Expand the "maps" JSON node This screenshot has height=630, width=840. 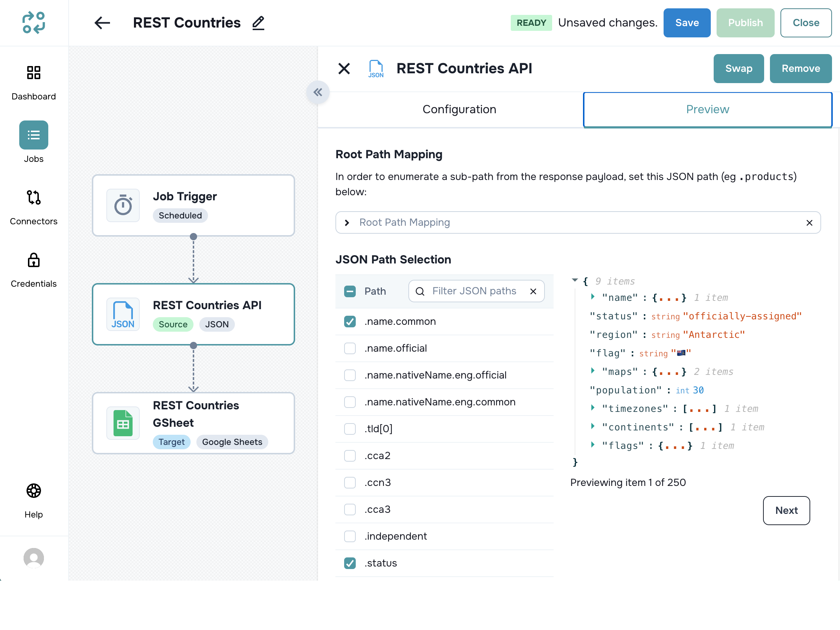593,371
